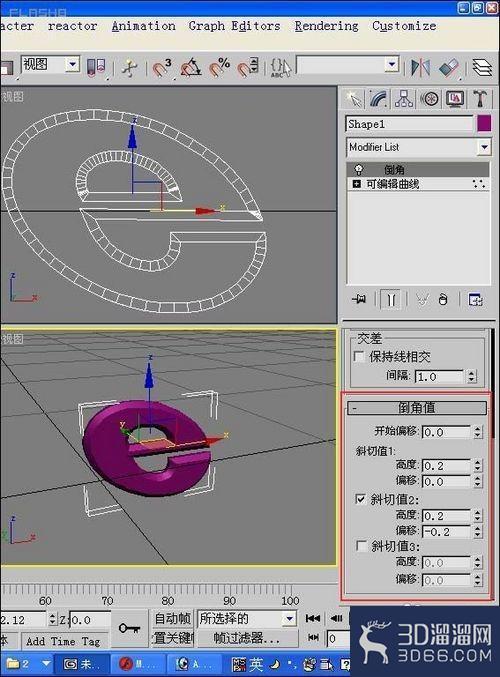Open the reactor menu

click(73, 26)
